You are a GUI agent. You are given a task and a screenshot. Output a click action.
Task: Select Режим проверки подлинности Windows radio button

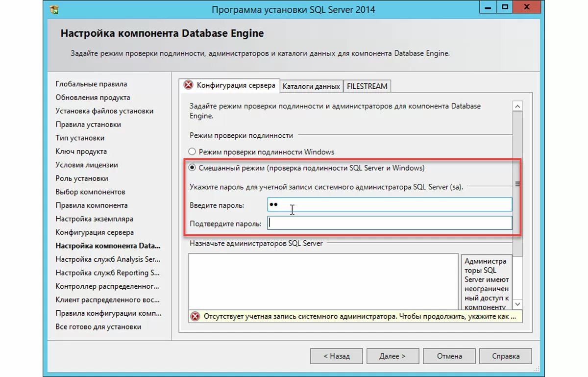coord(192,152)
